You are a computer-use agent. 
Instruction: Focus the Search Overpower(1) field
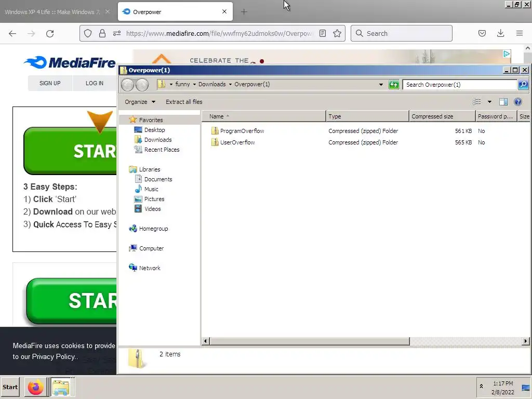(x=460, y=85)
